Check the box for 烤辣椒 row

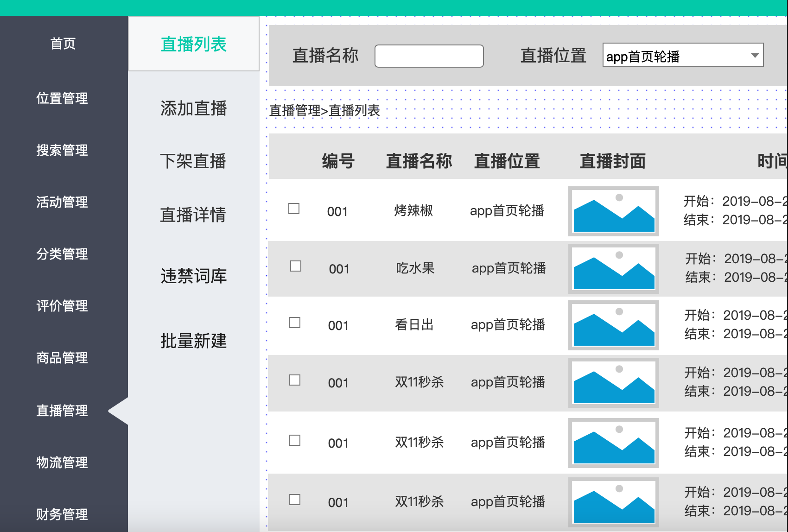click(x=294, y=209)
